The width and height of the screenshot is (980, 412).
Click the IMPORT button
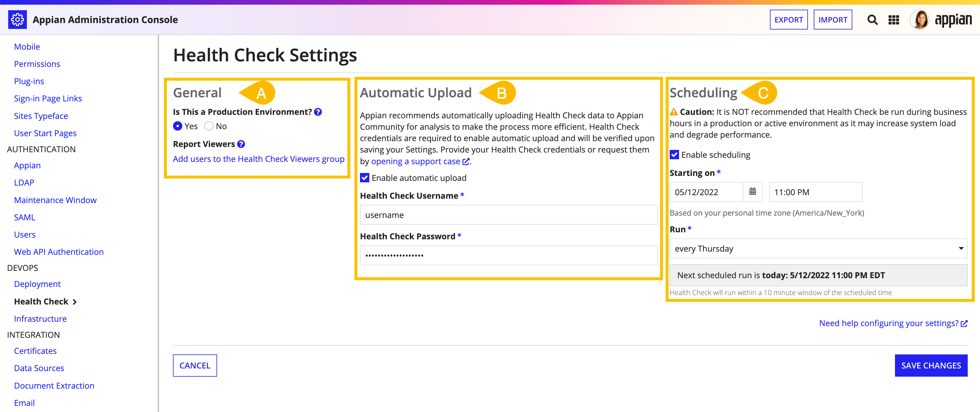(832, 20)
